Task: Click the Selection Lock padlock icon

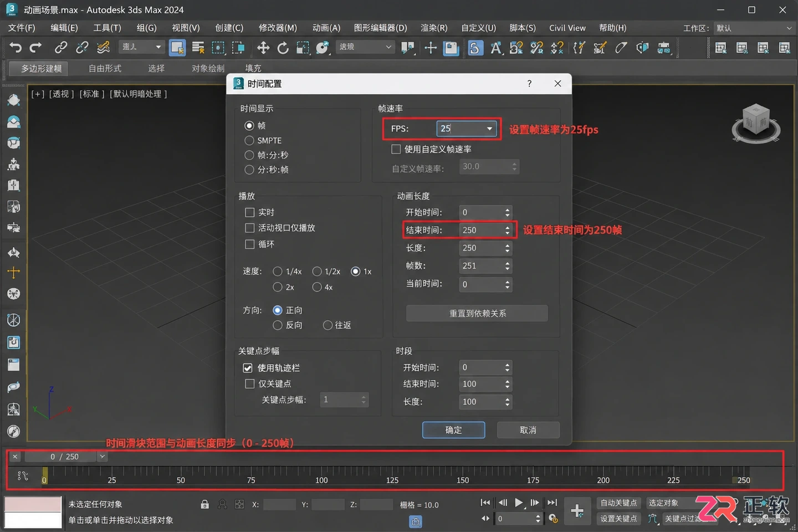Action: point(204,504)
